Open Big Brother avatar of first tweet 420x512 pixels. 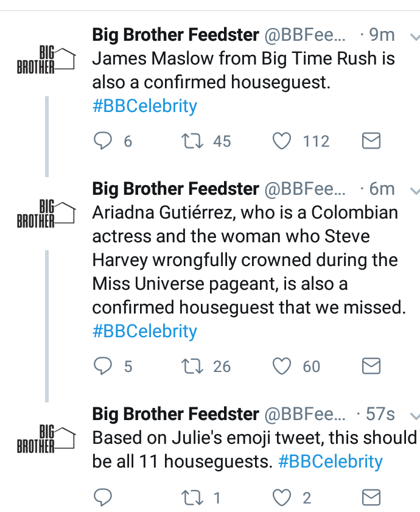pyautogui.click(x=46, y=60)
